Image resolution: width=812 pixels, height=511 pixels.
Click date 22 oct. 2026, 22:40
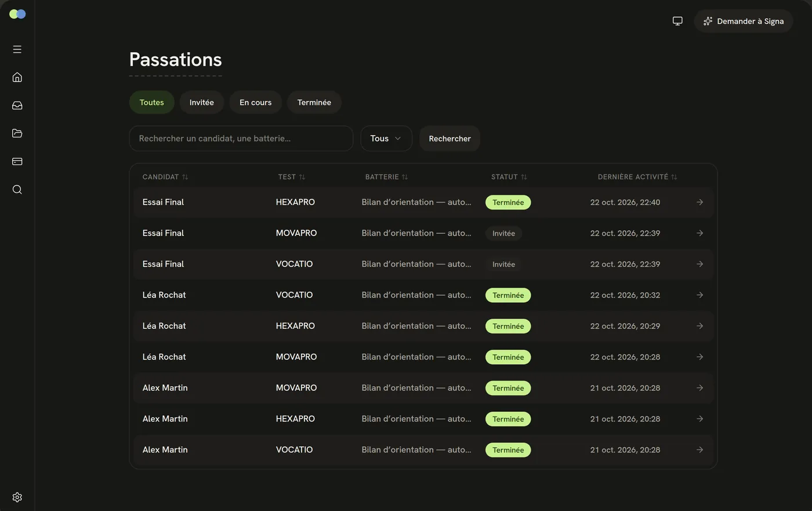(625, 202)
